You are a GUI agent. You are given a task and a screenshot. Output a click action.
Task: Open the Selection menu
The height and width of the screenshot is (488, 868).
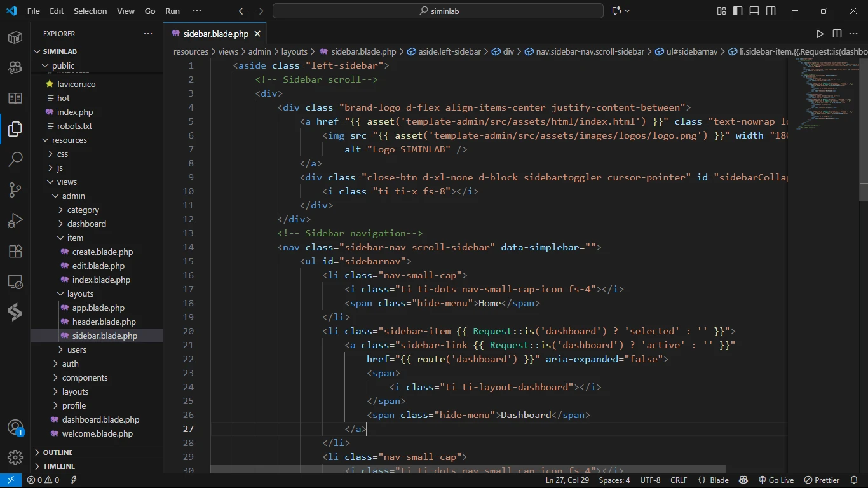[90, 11]
